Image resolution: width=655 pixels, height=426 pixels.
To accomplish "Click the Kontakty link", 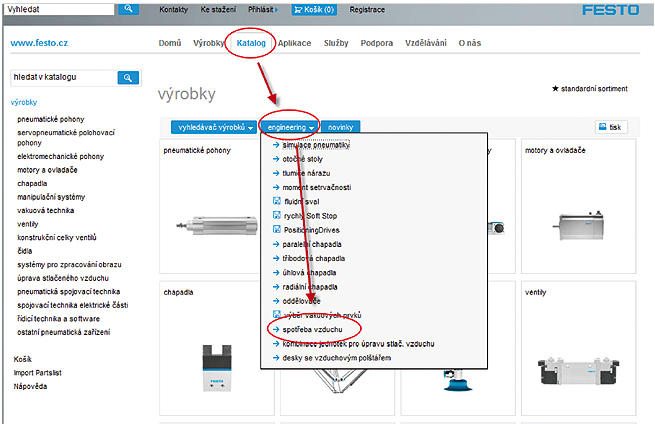I will coord(173,10).
